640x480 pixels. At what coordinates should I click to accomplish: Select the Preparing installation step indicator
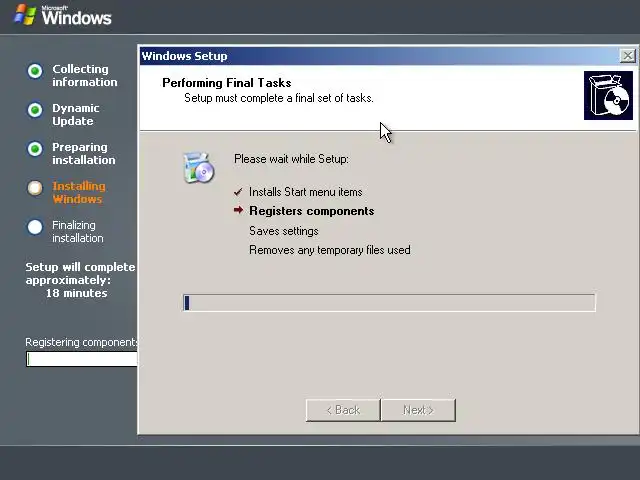(x=35, y=149)
